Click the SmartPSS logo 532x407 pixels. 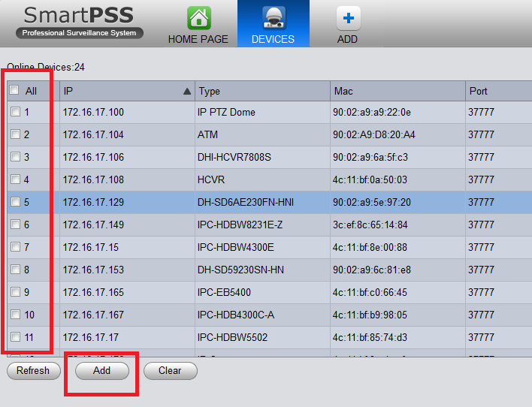point(80,22)
